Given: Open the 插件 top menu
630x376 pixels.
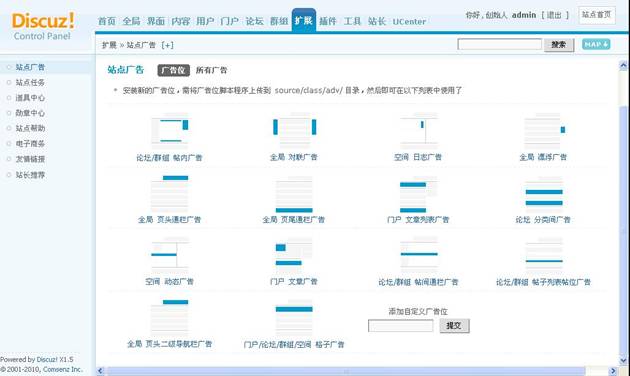Looking at the screenshot, I should [x=328, y=21].
